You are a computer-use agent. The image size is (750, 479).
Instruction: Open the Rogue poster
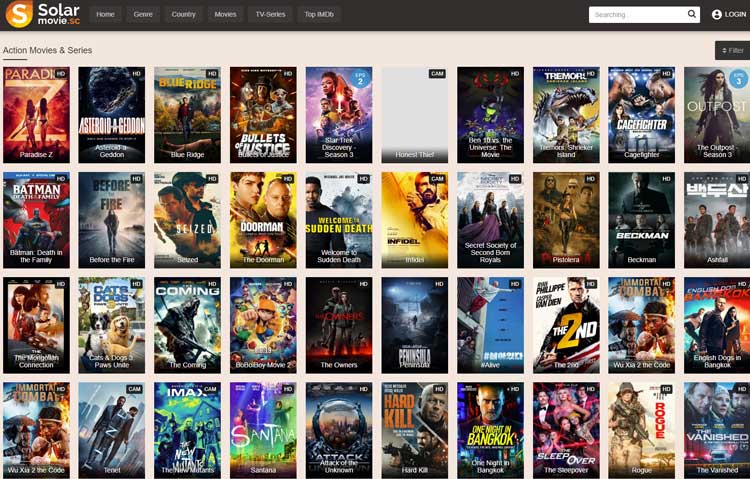point(641,430)
